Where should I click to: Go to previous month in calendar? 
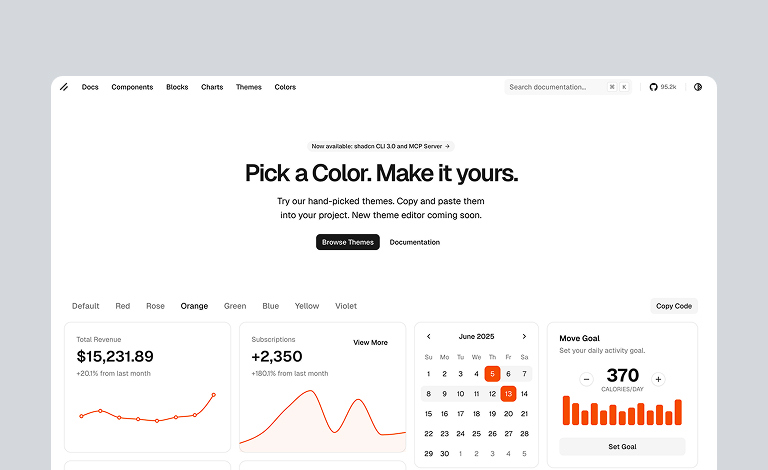(x=429, y=336)
